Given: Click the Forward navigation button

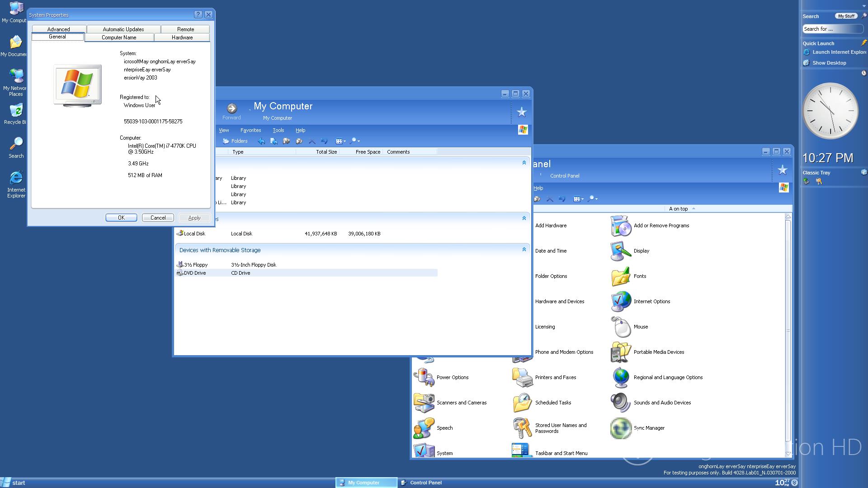Looking at the screenshot, I should click(231, 108).
